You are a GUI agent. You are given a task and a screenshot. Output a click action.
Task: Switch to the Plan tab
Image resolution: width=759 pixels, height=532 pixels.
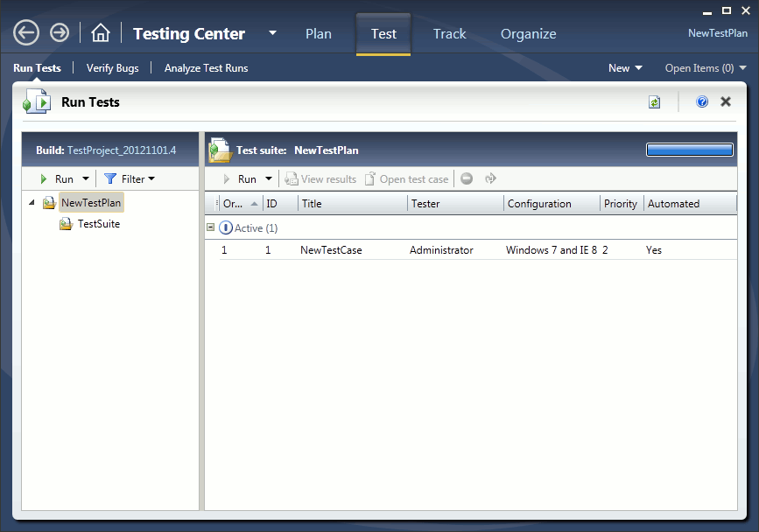point(319,34)
